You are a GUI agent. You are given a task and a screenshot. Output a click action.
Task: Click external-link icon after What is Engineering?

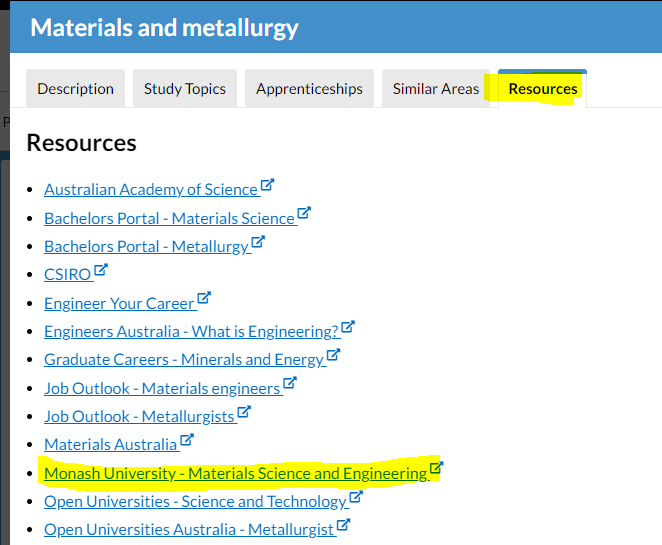click(x=348, y=327)
